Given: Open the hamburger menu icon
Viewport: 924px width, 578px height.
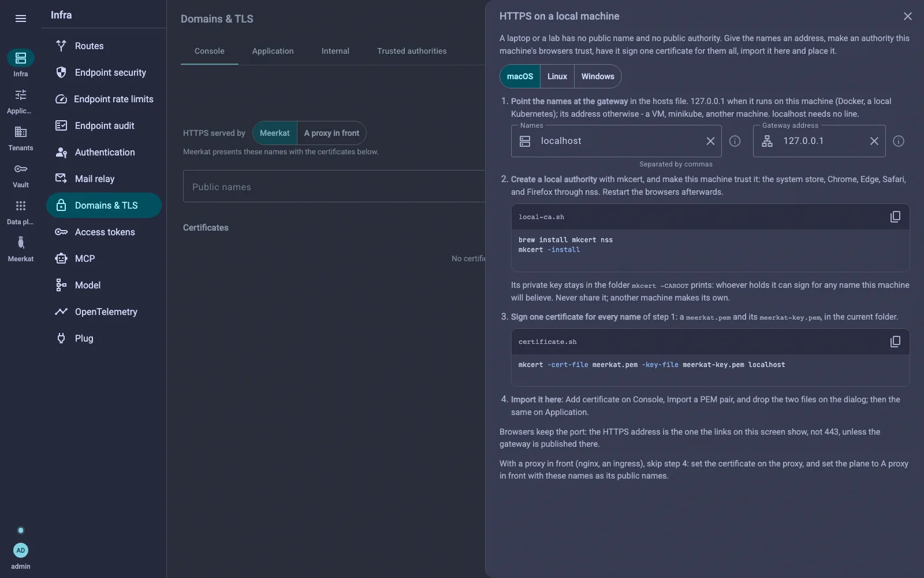Looking at the screenshot, I should coord(21,18).
